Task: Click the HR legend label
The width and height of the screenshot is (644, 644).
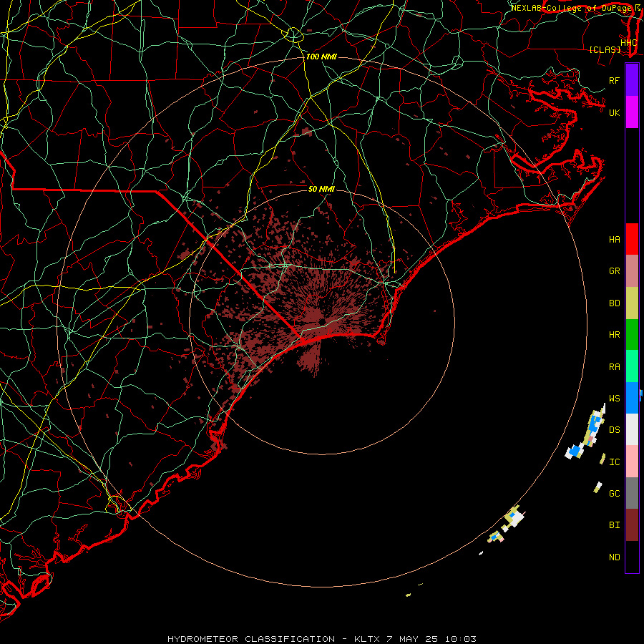Action: click(x=614, y=335)
